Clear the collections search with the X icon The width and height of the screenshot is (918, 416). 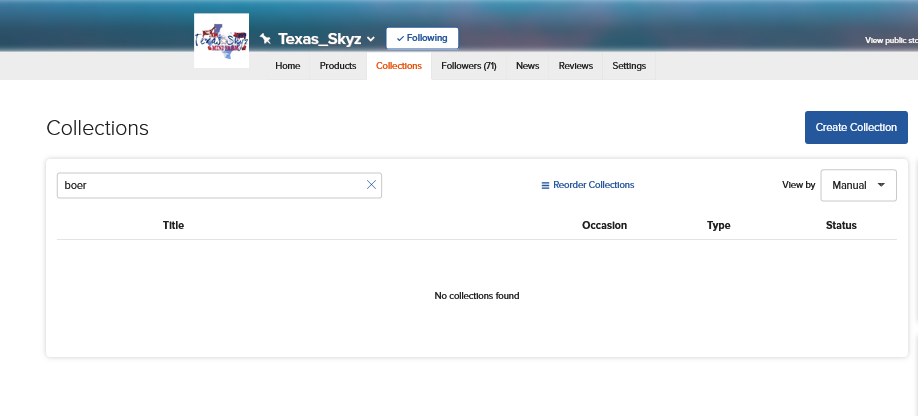click(371, 185)
